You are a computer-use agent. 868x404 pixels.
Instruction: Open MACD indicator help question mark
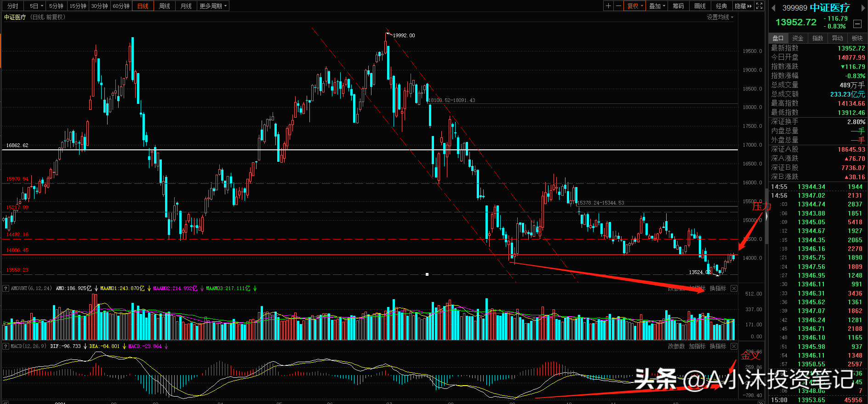tap(6, 347)
